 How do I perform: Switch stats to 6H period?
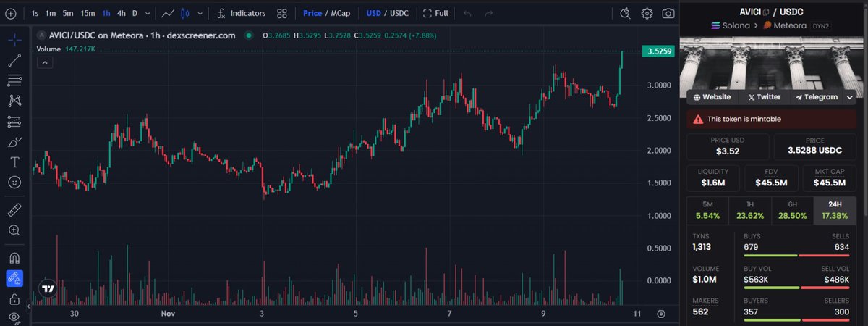click(x=792, y=210)
